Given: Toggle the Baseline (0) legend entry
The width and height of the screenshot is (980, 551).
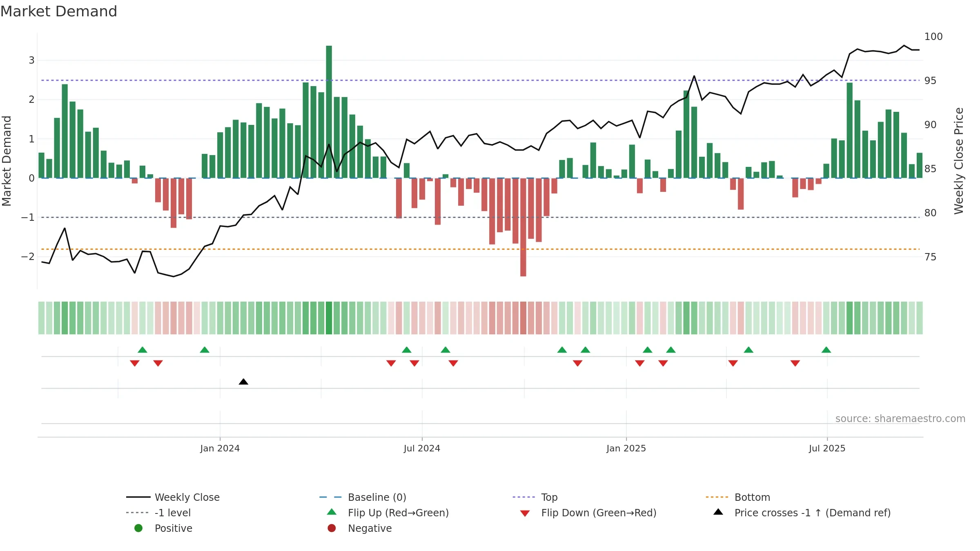Looking at the screenshot, I should pyautogui.click(x=363, y=497).
